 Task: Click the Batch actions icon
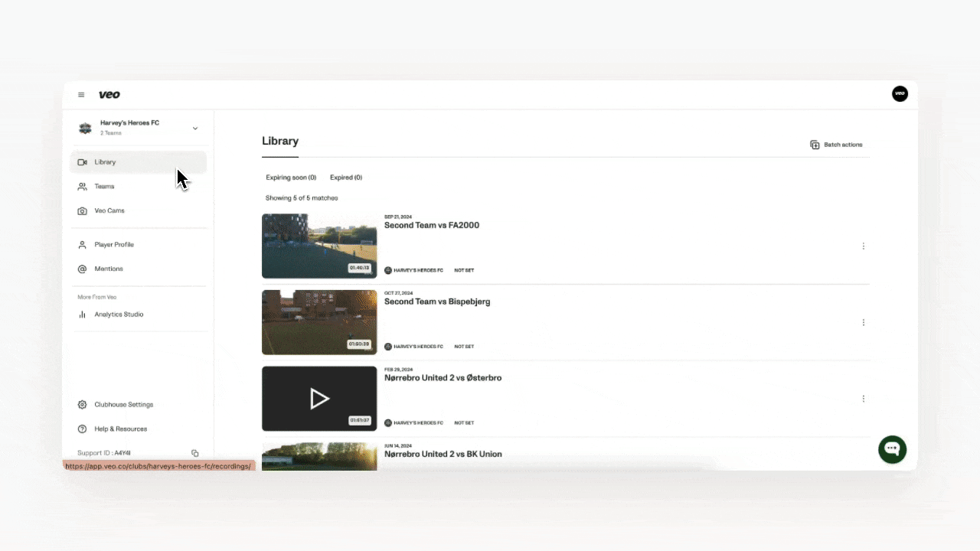[815, 145]
